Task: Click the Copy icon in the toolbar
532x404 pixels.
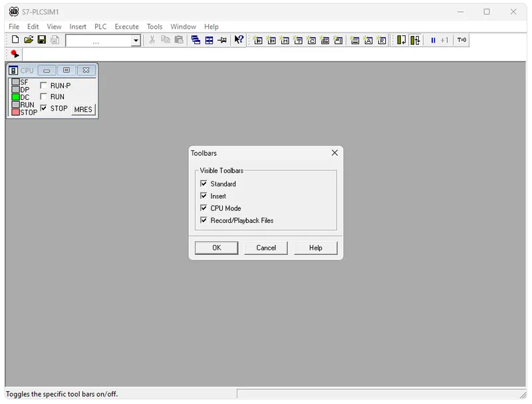Action: tap(165, 40)
